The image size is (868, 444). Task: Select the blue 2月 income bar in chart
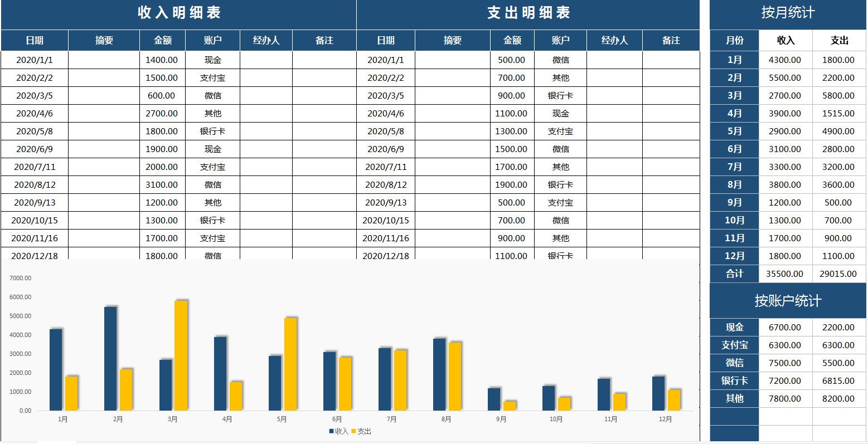pyautogui.click(x=110, y=358)
